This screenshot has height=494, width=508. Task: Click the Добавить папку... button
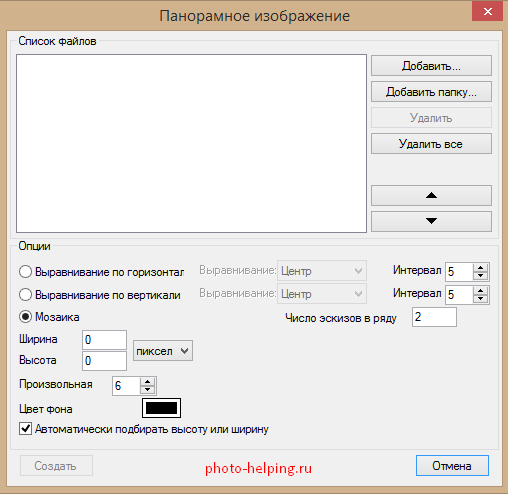click(x=431, y=92)
